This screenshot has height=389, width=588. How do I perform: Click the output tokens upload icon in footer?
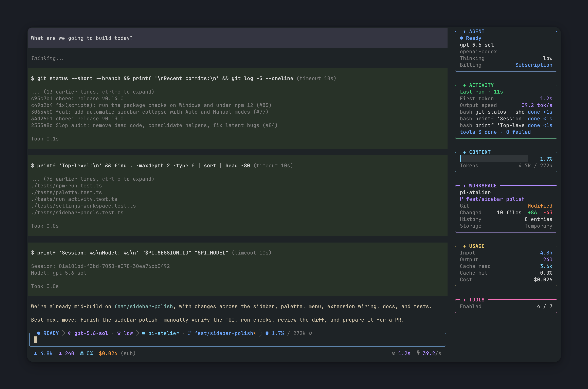click(60, 353)
